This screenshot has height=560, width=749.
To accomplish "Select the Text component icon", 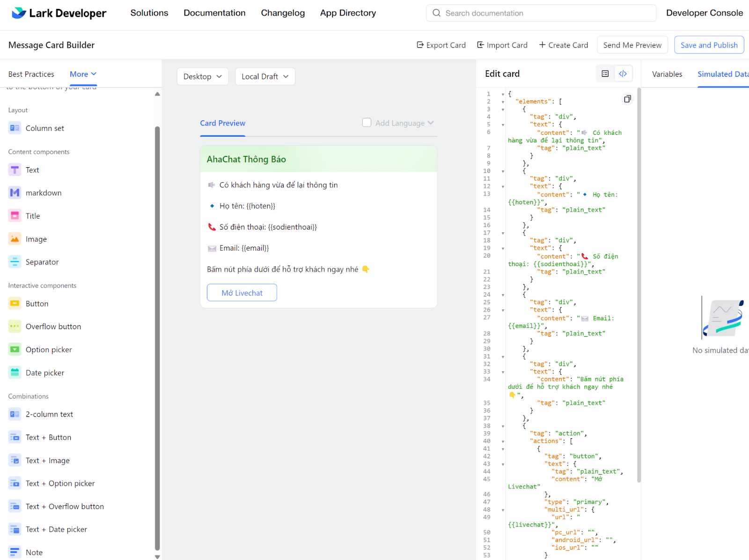I will pos(15,170).
